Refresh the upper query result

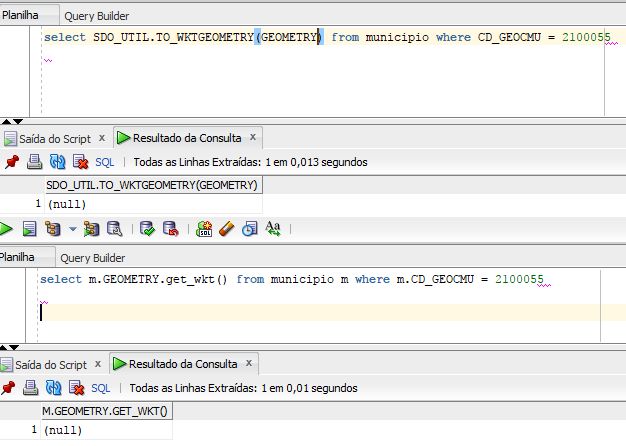click(57, 162)
